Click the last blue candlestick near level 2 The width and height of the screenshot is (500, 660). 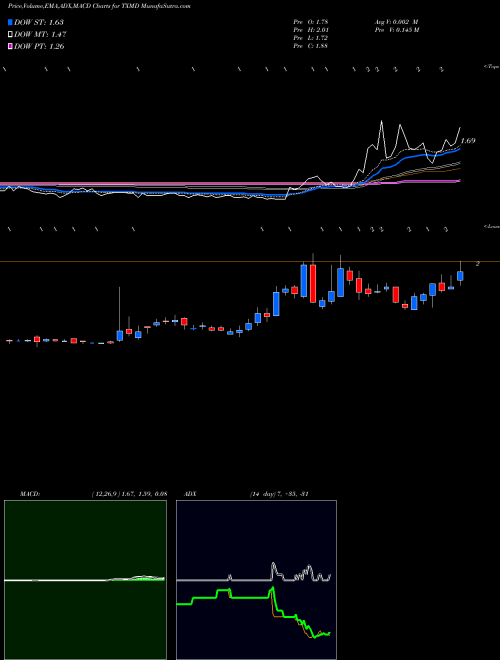[x=460, y=276]
